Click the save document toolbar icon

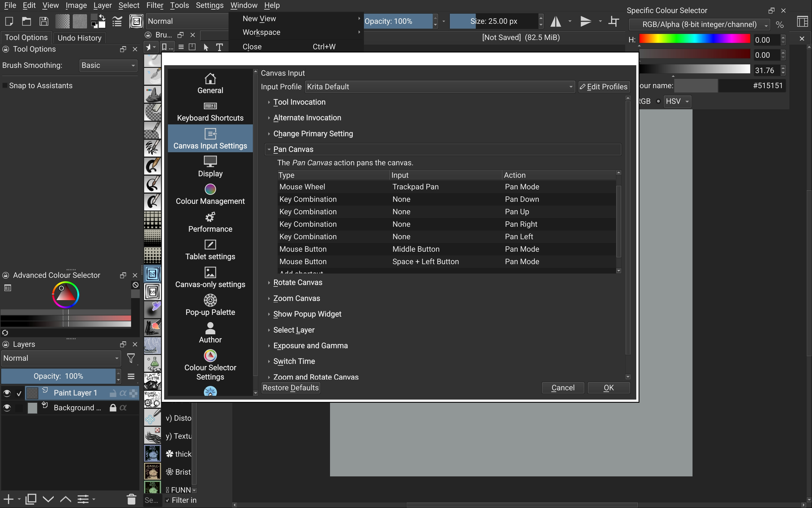click(x=44, y=21)
